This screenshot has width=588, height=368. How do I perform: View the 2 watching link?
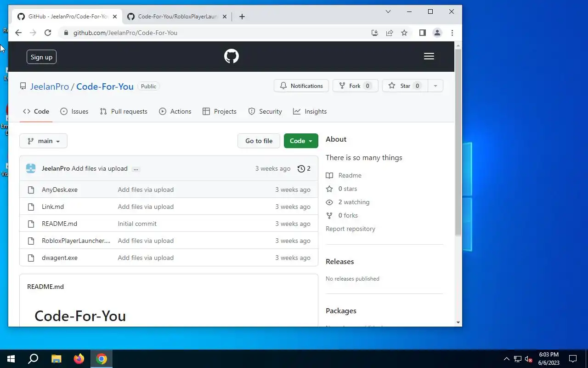point(347,202)
